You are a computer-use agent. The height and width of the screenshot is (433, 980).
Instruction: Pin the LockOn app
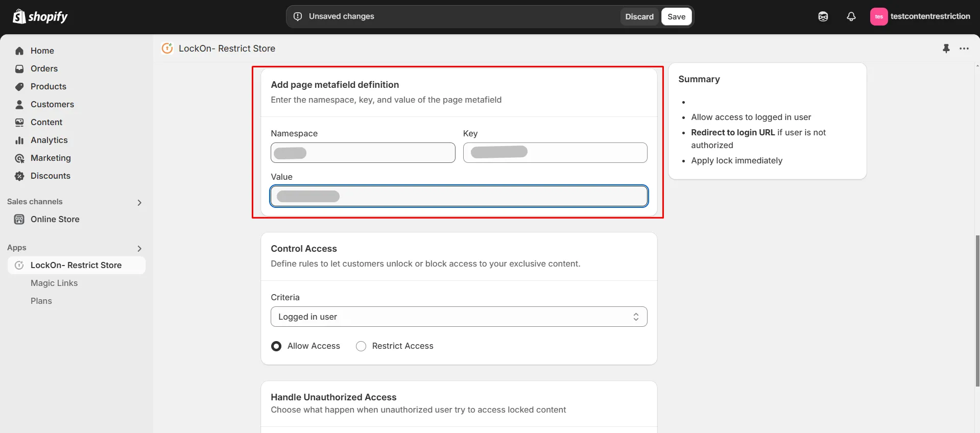click(946, 49)
